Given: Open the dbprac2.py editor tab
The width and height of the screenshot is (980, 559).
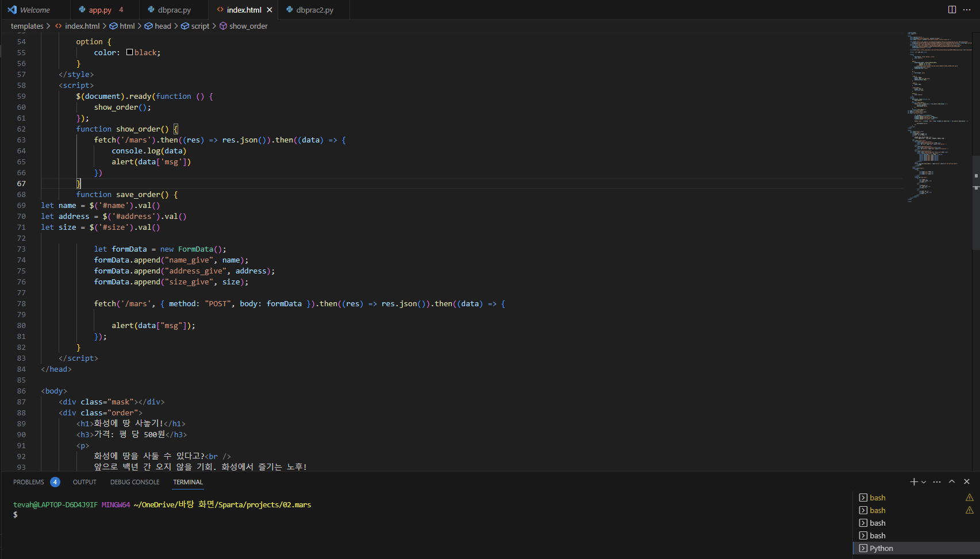Looking at the screenshot, I should tap(314, 10).
